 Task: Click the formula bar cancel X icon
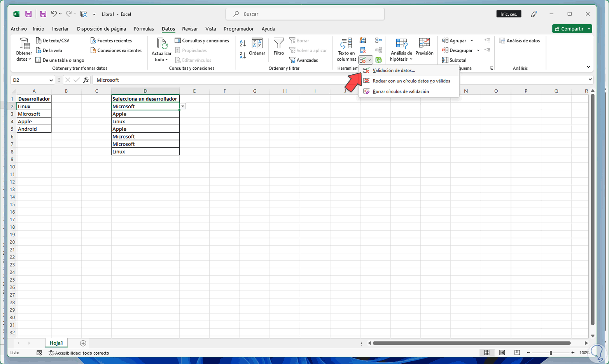tap(68, 80)
